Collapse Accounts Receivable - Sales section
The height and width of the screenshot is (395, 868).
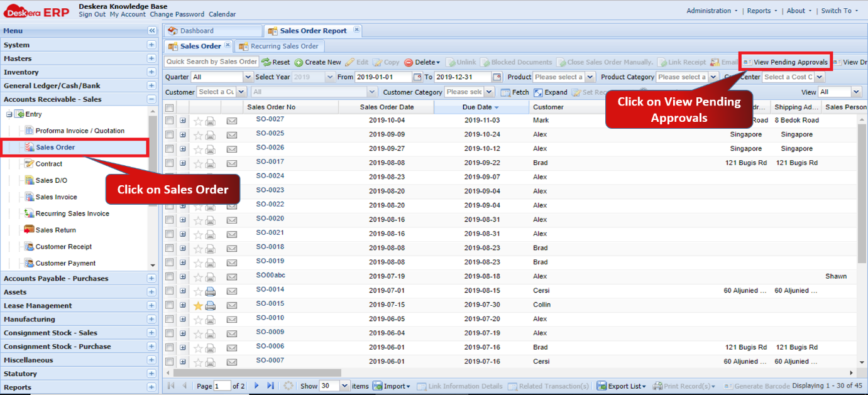(151, 99)
